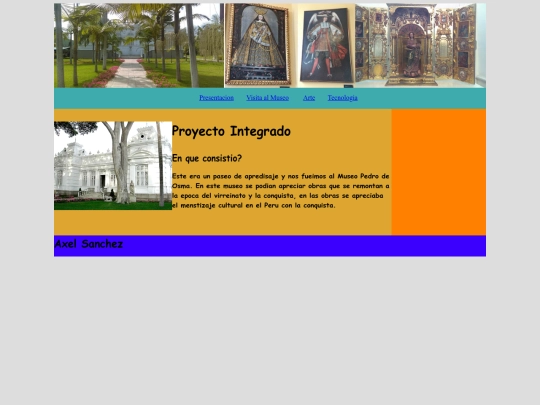Click the Virgin painting in banner
540x405 pixels.
258,44
